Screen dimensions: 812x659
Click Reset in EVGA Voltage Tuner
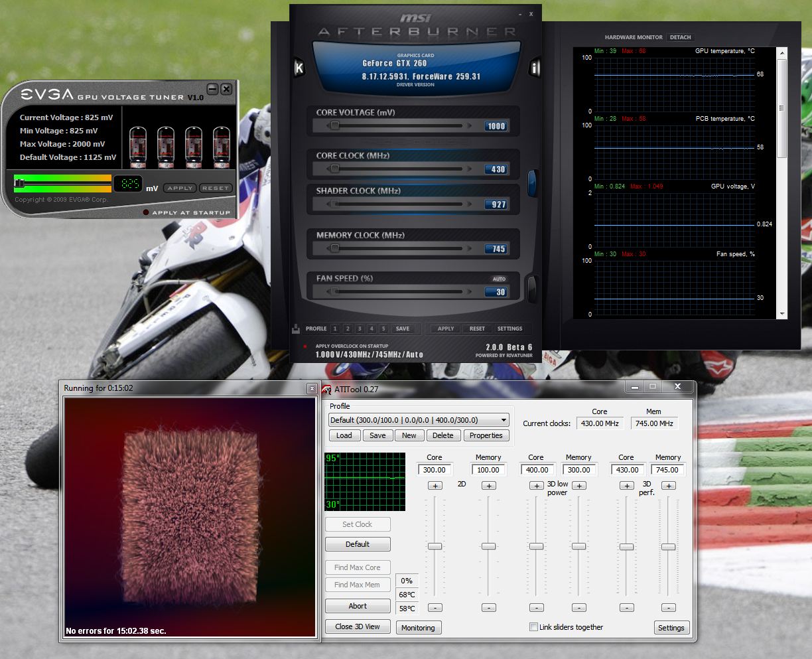[216, 188]
